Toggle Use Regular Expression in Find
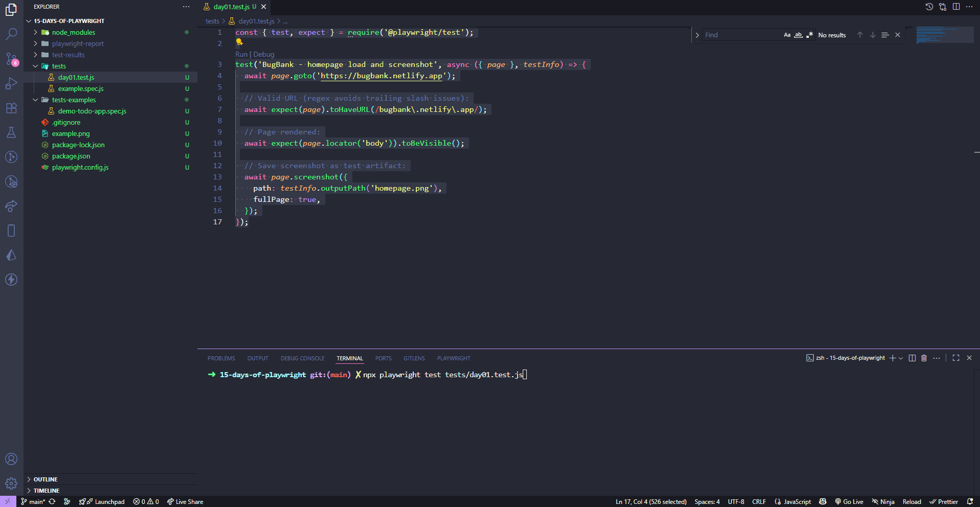The image size is (980, 507). [x=809, y=35]
